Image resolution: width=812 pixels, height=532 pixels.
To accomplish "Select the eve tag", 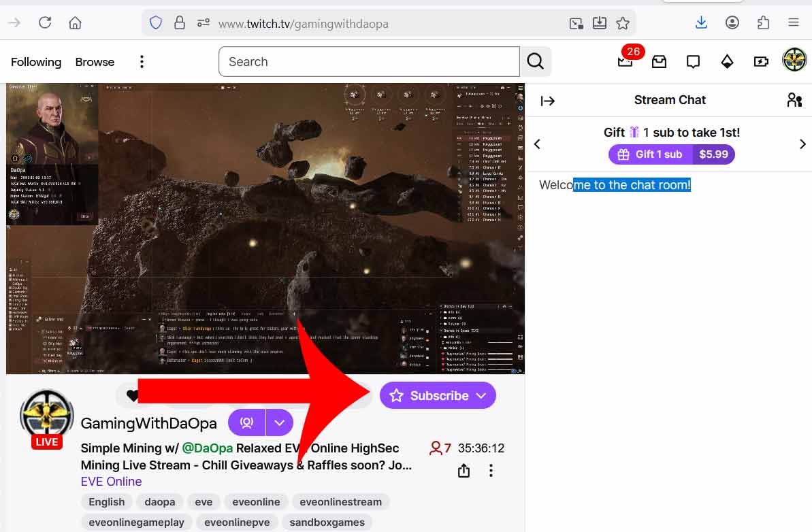I will pyautogui.click(x=204, y=502).
